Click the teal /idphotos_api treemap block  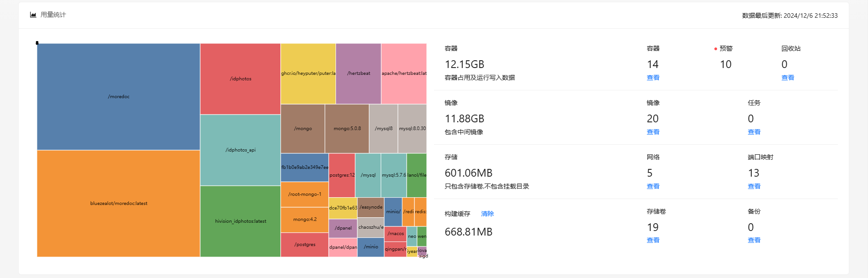pyautogui.click(x=240, y=150)
